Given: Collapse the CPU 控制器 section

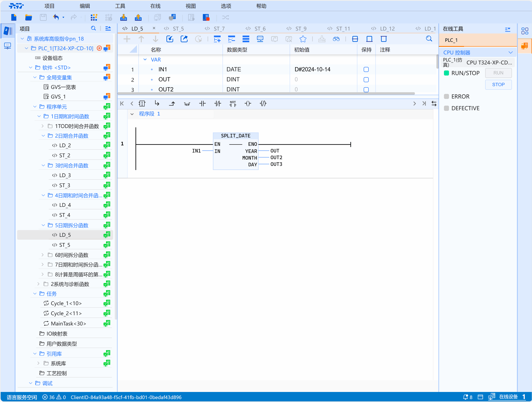Looking at the screenshot, I should tap(510, 52).
